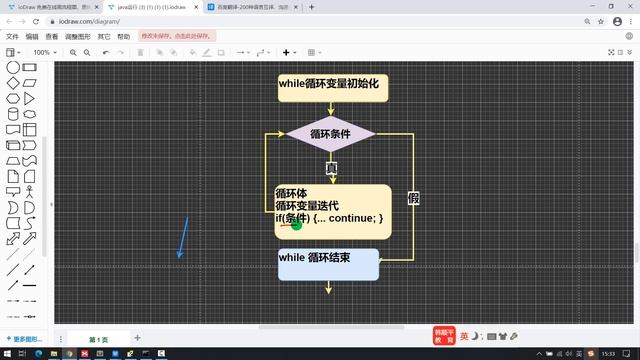Click the line color pencil icon

click(x=207, y=53)
